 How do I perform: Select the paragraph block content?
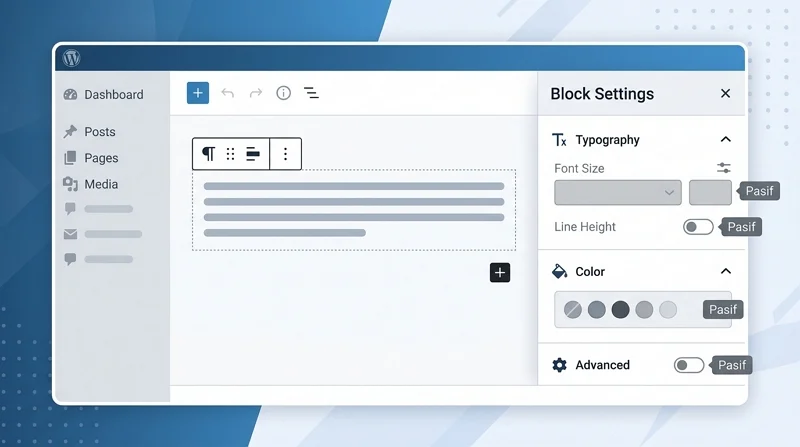click(354, 210)
